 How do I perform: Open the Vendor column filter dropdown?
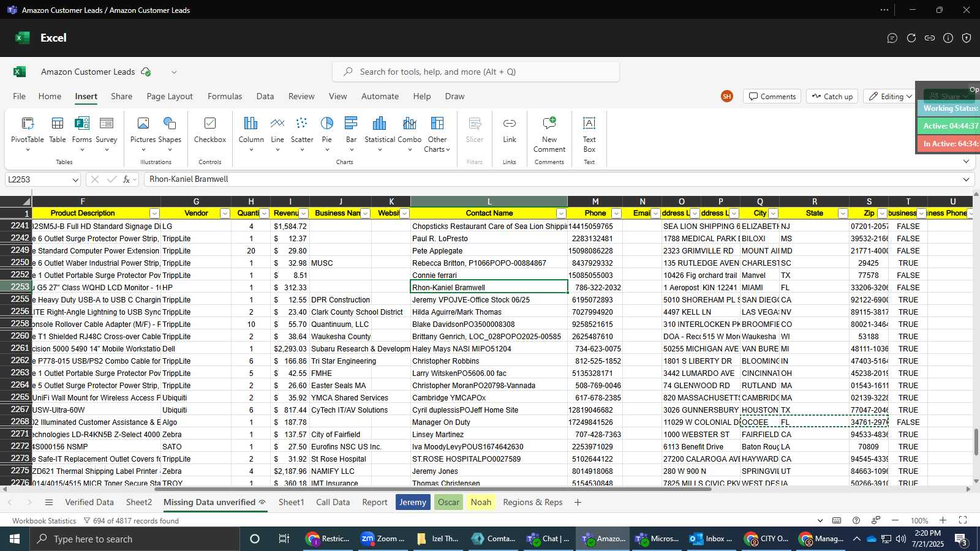coord(225,213)
